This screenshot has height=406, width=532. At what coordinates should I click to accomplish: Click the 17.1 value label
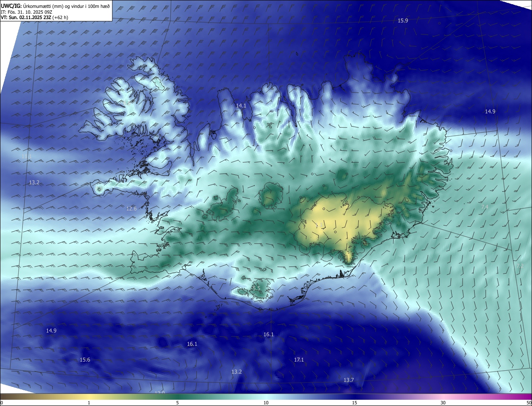pyautogui.click(x=299, y=360)
